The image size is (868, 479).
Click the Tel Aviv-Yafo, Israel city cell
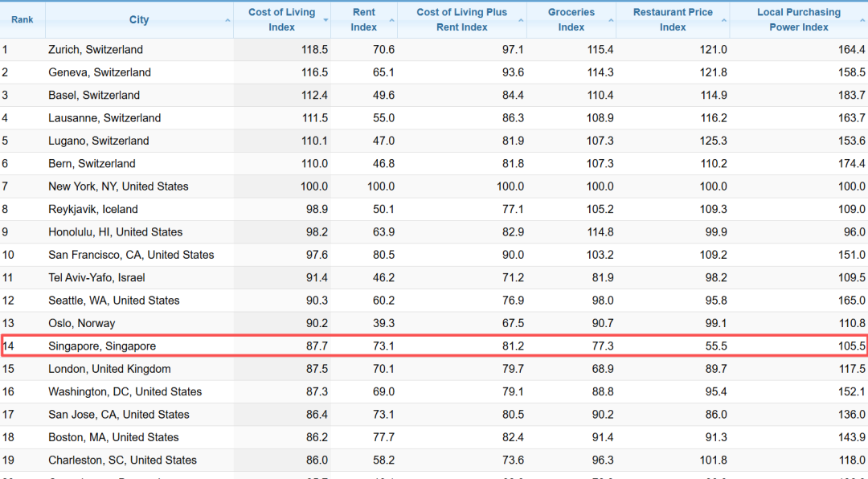96,277
